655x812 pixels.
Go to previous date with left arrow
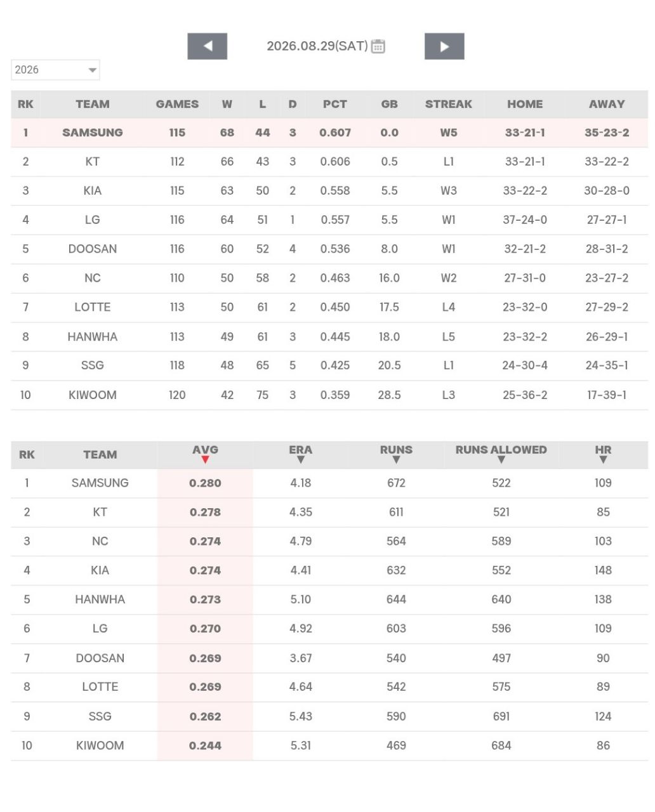(x=207, y=46)
